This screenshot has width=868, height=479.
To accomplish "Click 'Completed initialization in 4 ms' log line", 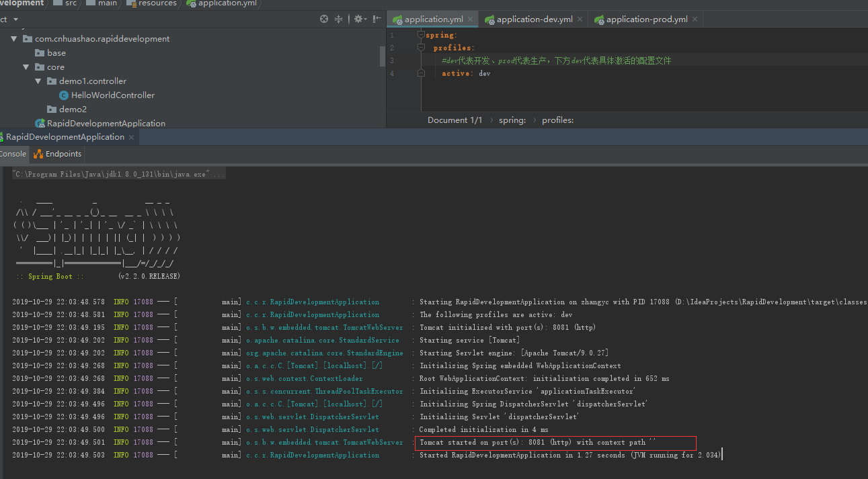I will [484, 430].
